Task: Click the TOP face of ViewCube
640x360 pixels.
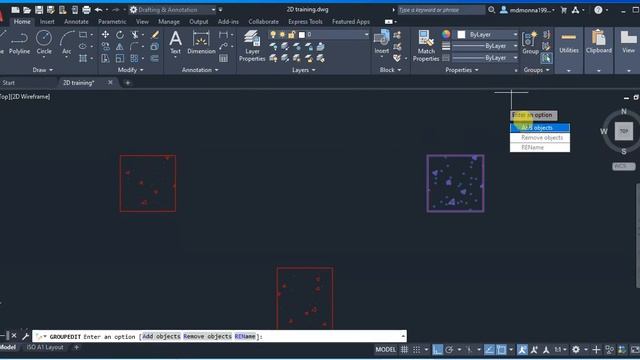Action: [x=623, y=131]
